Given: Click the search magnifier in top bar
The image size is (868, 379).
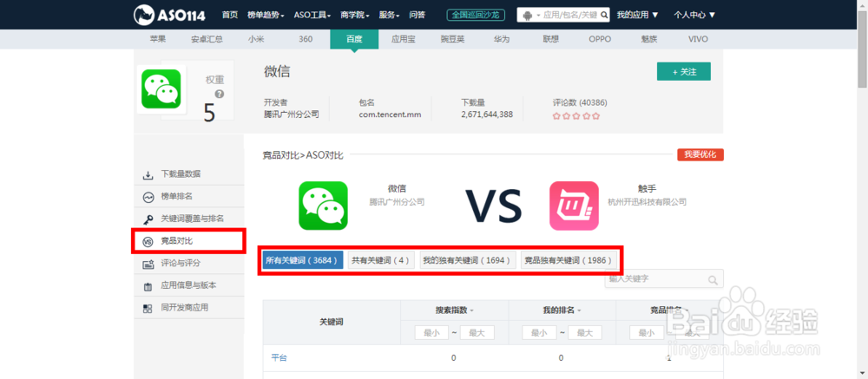Looking at the screenshot, I should (604, 15).
